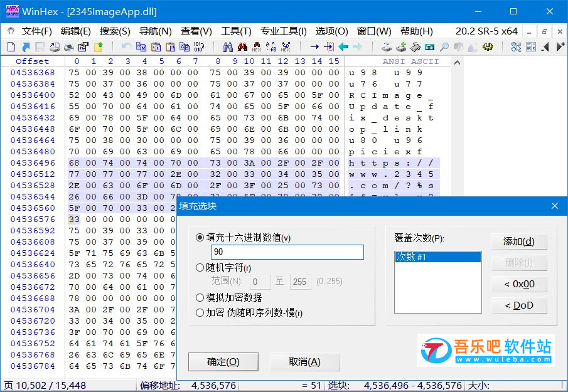Click the Open RAM chip icon
This screenshot has width=568, height=392.
[x=415, y=46]
